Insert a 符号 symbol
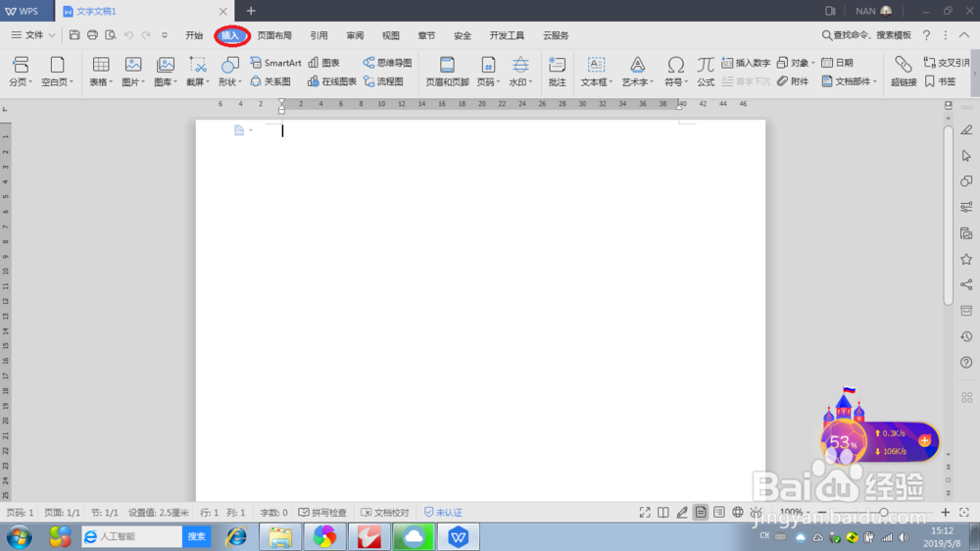Image resolution: width=980 pixels, height=551 pixels. point(675,71)
